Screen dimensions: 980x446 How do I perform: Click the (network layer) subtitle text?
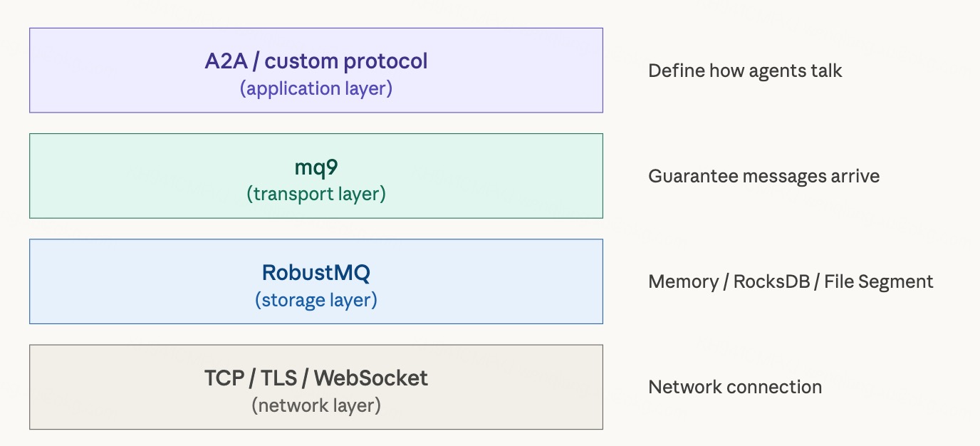316,405
